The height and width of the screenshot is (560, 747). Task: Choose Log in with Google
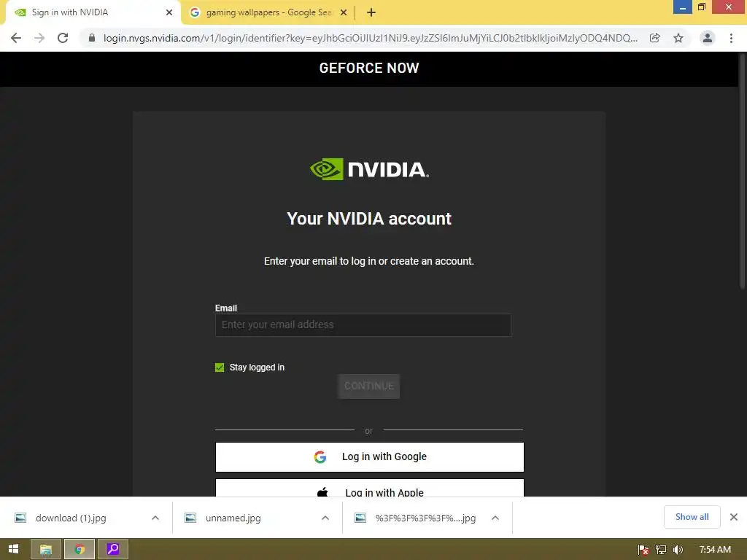click(x=370, y=457)
